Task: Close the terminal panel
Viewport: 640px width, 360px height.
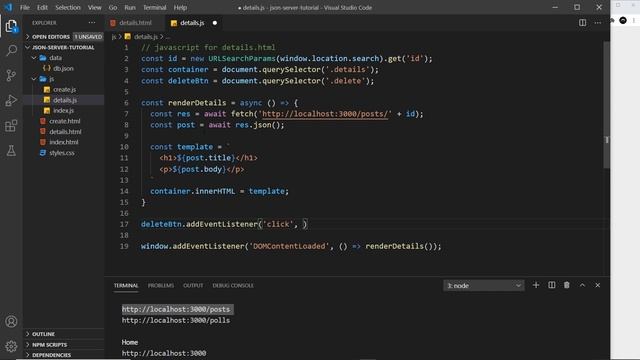Action: tap(598, 285)
